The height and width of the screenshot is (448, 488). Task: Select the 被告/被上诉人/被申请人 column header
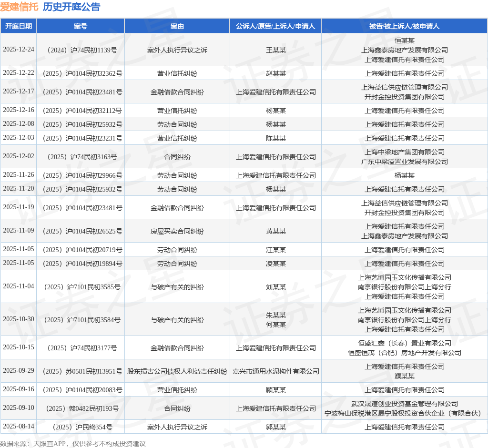click(404, 26)
